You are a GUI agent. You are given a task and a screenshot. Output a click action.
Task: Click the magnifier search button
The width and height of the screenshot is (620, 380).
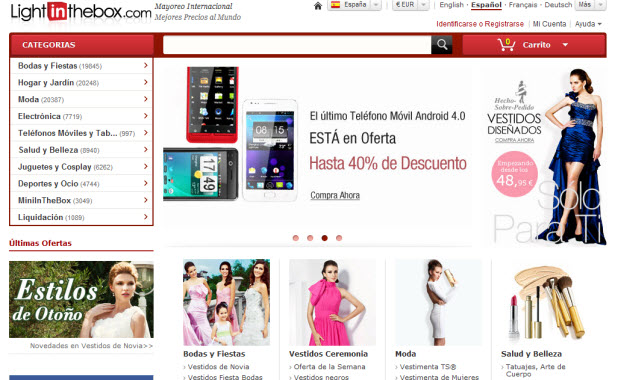pos(442,45)
